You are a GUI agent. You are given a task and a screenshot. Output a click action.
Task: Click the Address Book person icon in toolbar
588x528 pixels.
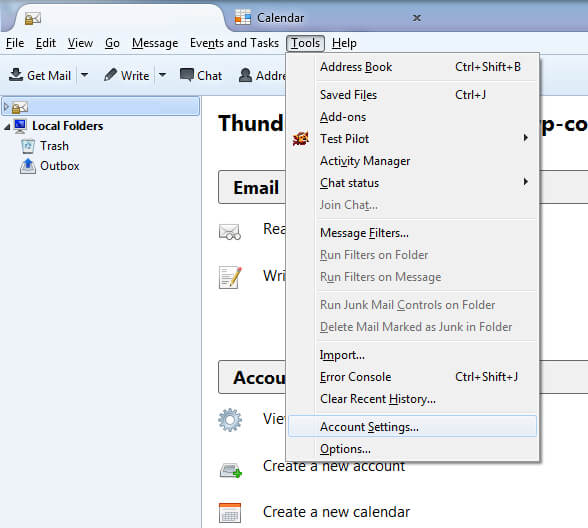tap(245, 75)
